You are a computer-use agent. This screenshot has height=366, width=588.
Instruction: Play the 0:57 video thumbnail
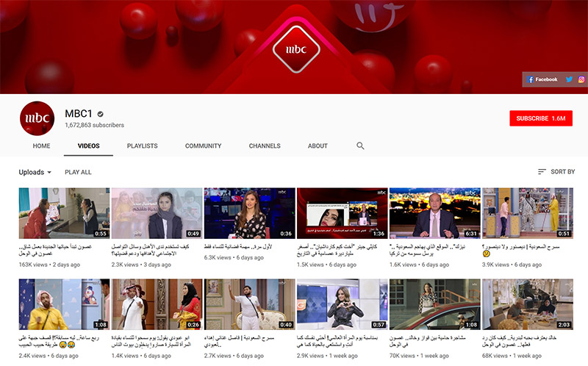tap(342, 304)
